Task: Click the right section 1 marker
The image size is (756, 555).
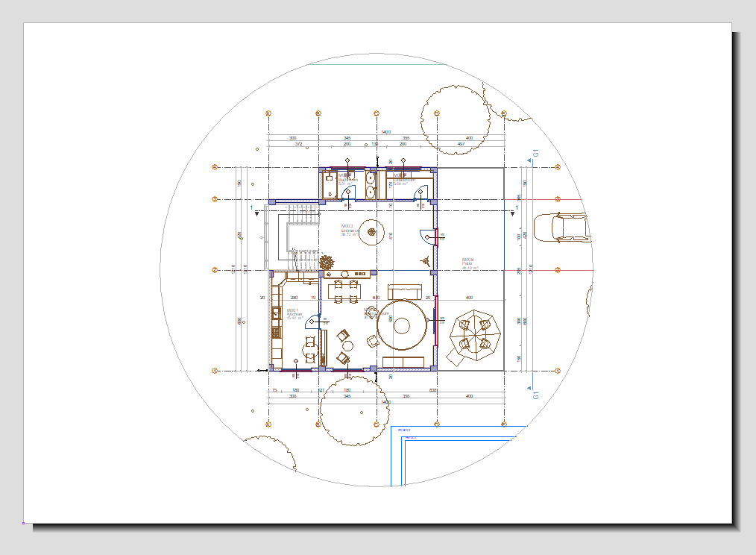Action: pyautogui.click(x=514, y=210)
